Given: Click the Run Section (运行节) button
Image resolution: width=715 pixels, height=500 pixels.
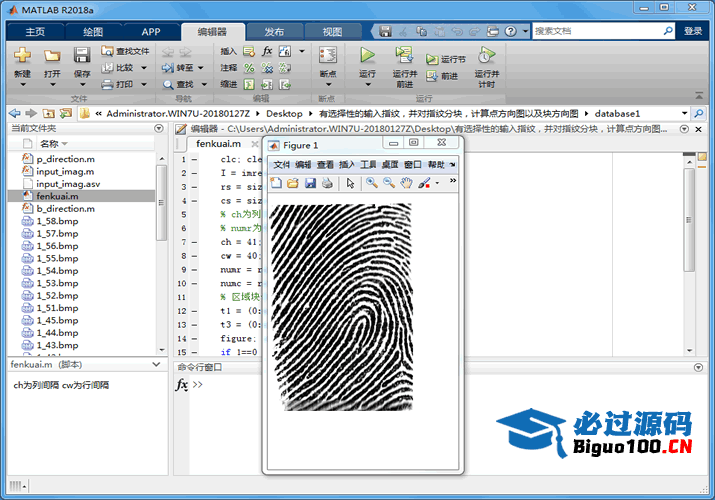Looking at the screenshot, I should pyautogui.click(x=446, y=59).
